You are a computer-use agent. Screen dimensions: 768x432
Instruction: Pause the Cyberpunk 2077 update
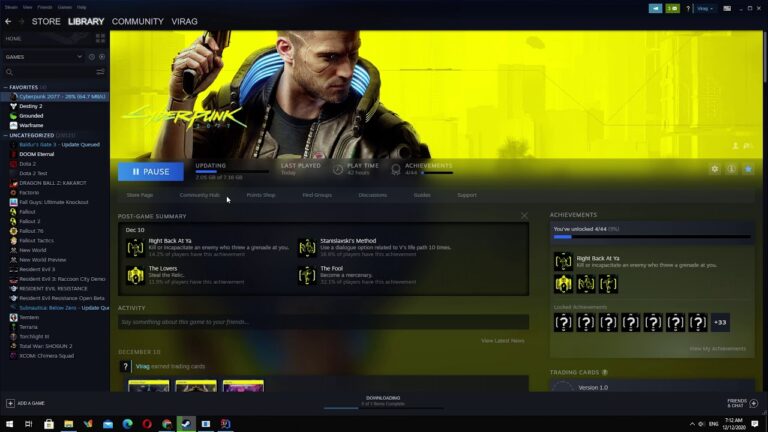151,171
